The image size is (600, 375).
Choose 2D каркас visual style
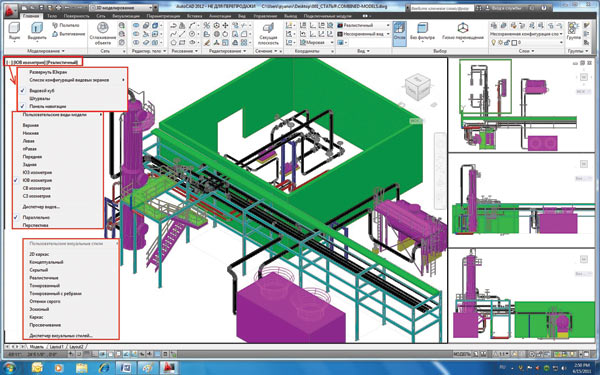[x=39, y=254]
